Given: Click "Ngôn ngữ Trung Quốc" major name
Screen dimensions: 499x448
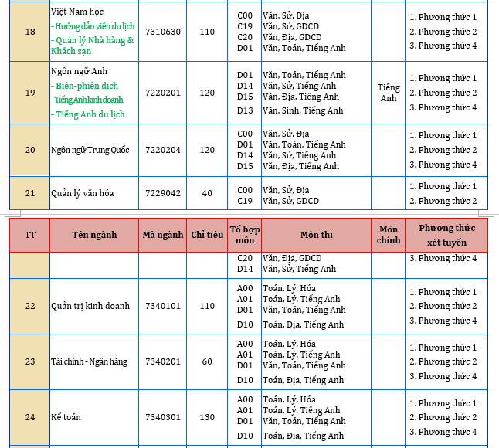Looking at the screenshot, I should pos(90,150).
